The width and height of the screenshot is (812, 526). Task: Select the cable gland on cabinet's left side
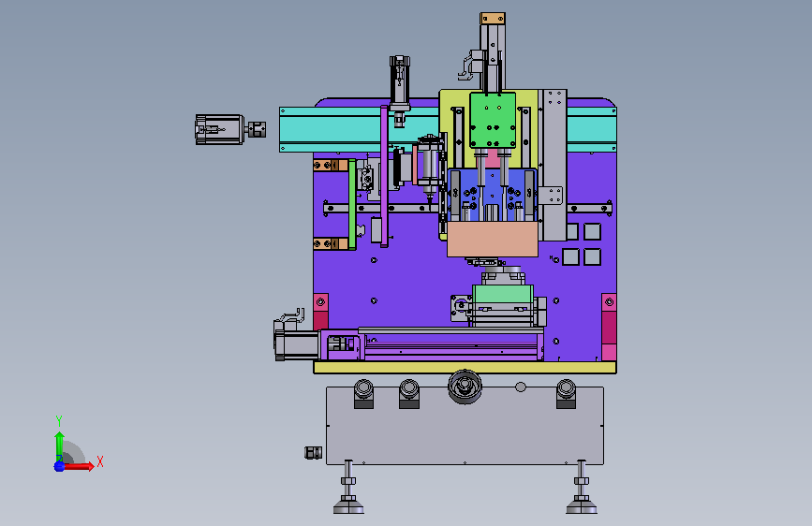click(314, 452)
